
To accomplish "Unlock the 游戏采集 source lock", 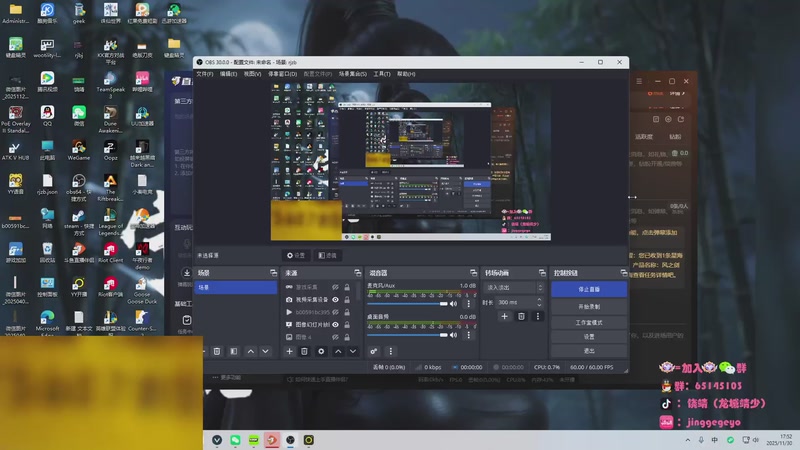I will click(347, 287).
